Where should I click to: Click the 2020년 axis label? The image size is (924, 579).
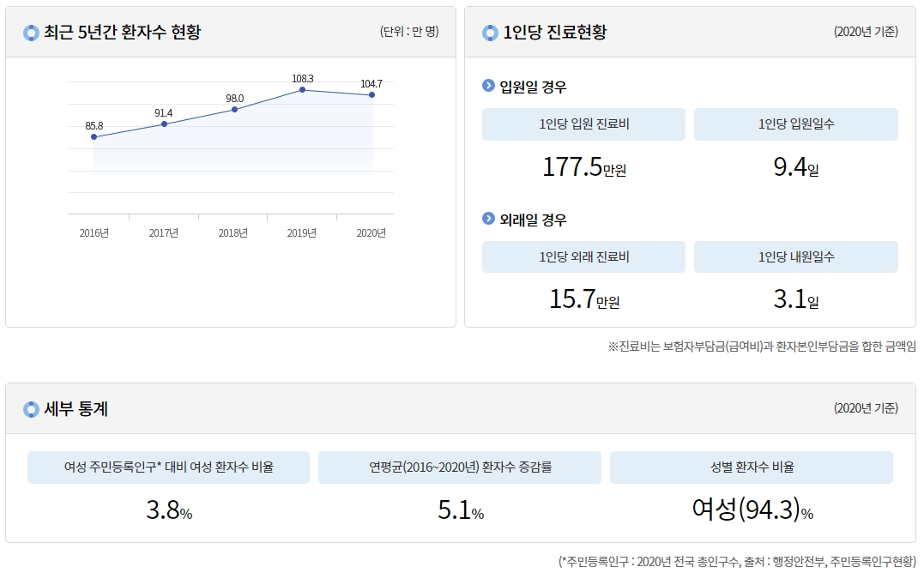(x=371, y=233)
